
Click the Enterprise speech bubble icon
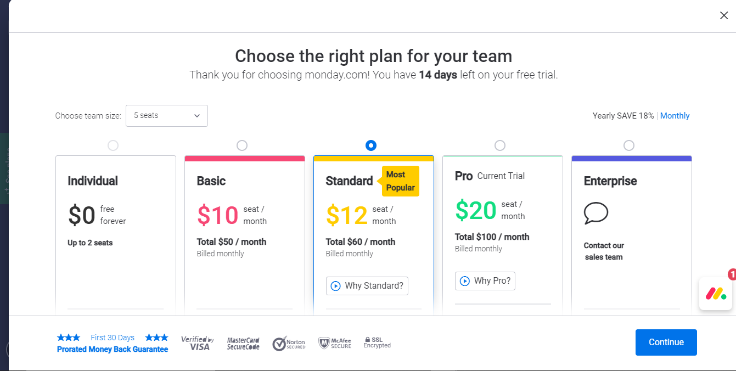click(x=596, y=213)
